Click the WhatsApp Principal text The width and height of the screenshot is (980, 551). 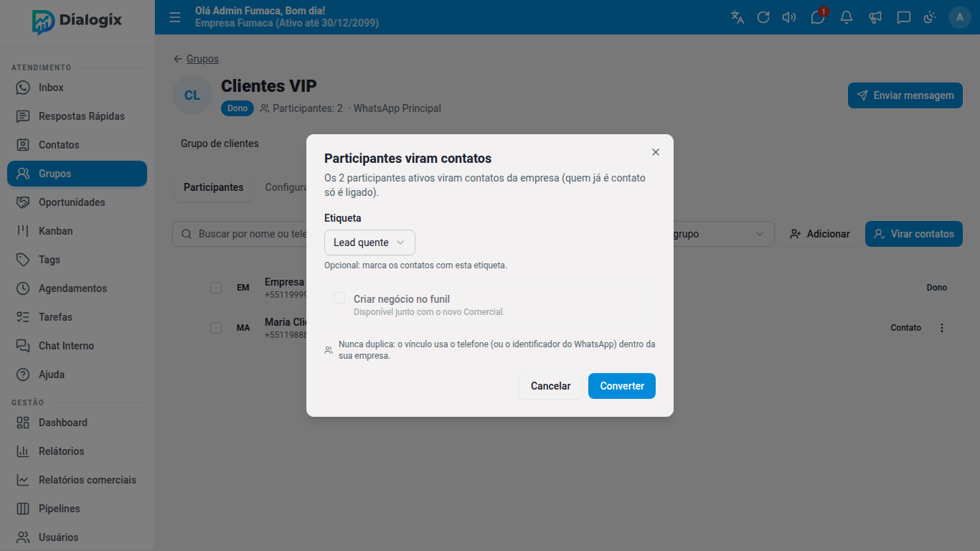click(397, 108)
